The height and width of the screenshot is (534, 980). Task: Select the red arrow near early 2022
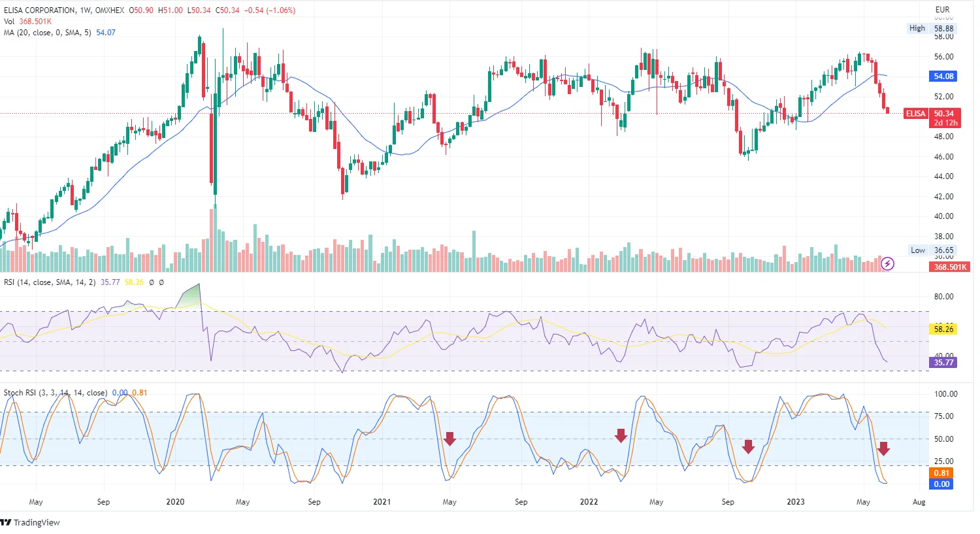click(x=621, y=435)
